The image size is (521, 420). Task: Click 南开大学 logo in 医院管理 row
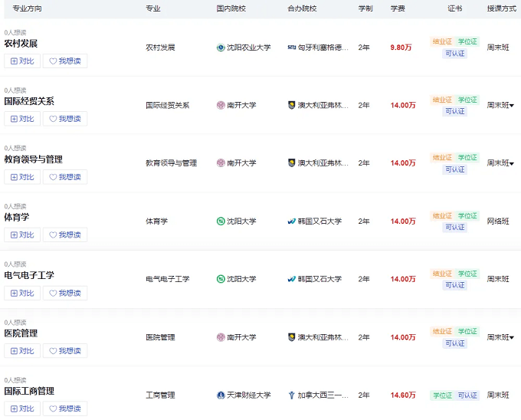click(221, 337)
